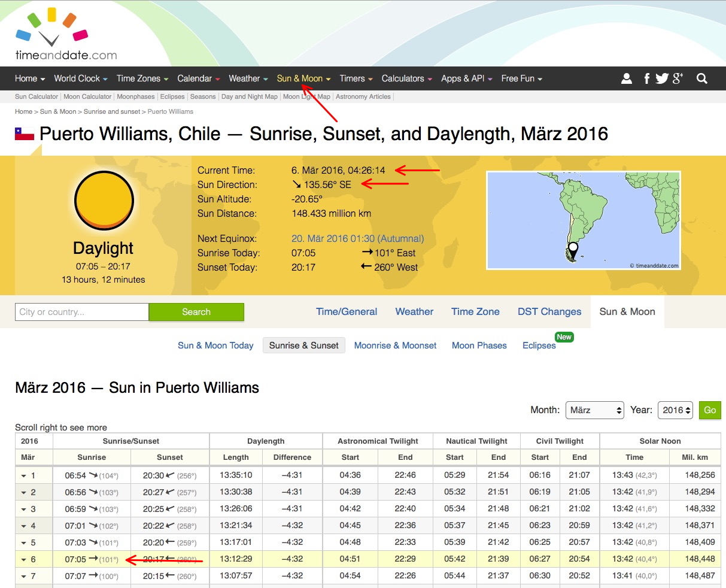The height and width of the screenshot is (588, 726).
Task: Click the Facebook icon in header
Action: click(646, 78)
